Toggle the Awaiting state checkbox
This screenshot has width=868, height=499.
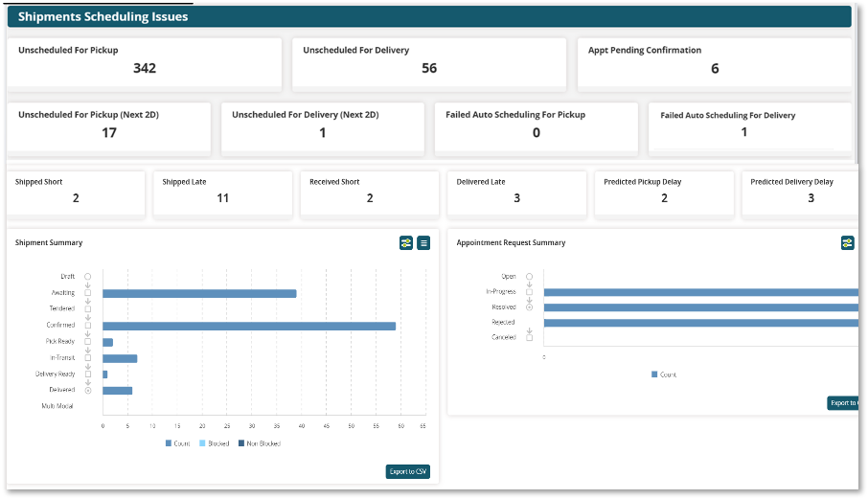click(88, 292)
